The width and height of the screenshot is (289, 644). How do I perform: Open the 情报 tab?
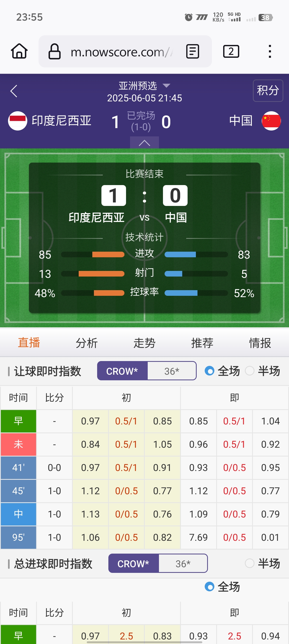(x=260, y=343)
